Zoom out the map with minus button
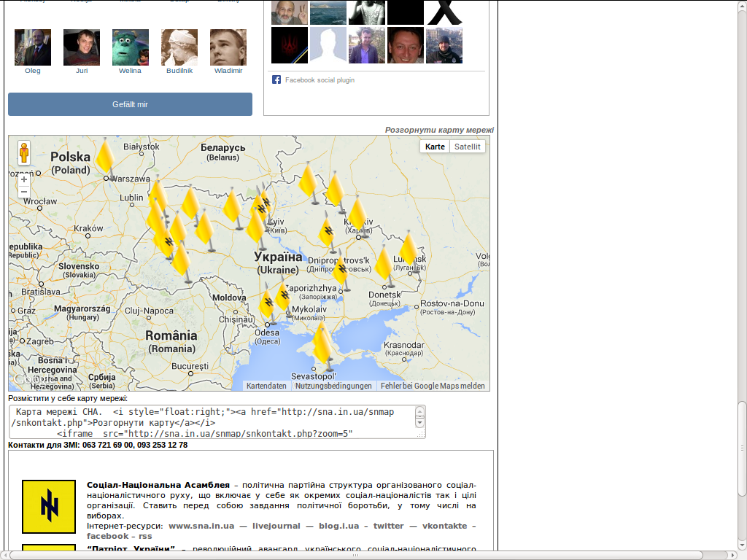This screenshot has height=560, width=747. (24, 192)
